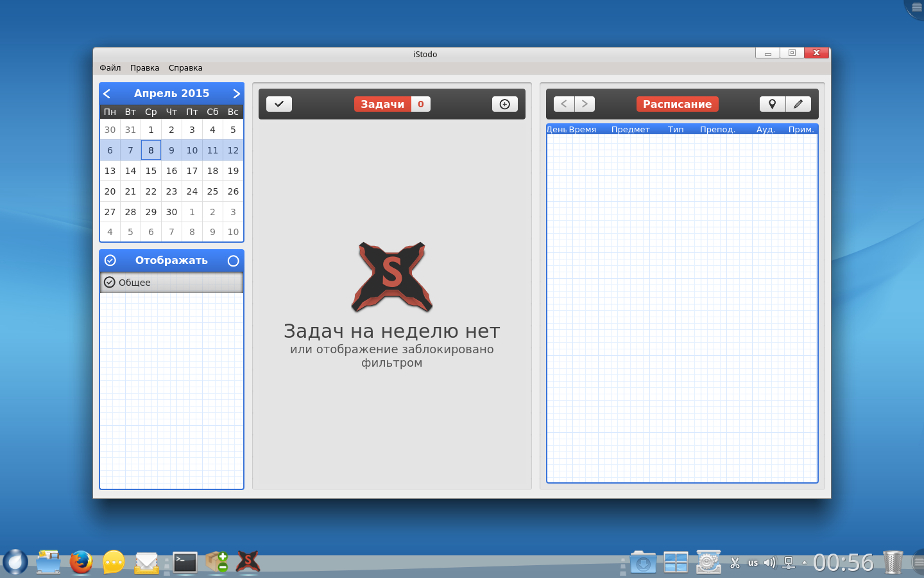This screenshot has width=924, height=578.
Task: Click the Препод. column header
Action: tap(718, 130)
